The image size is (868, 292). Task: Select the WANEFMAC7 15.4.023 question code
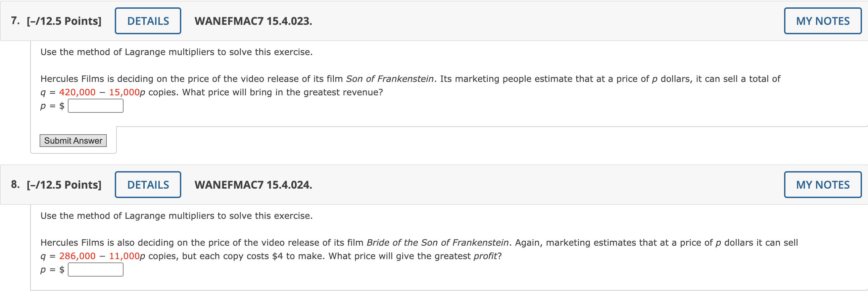click(253, 21)
